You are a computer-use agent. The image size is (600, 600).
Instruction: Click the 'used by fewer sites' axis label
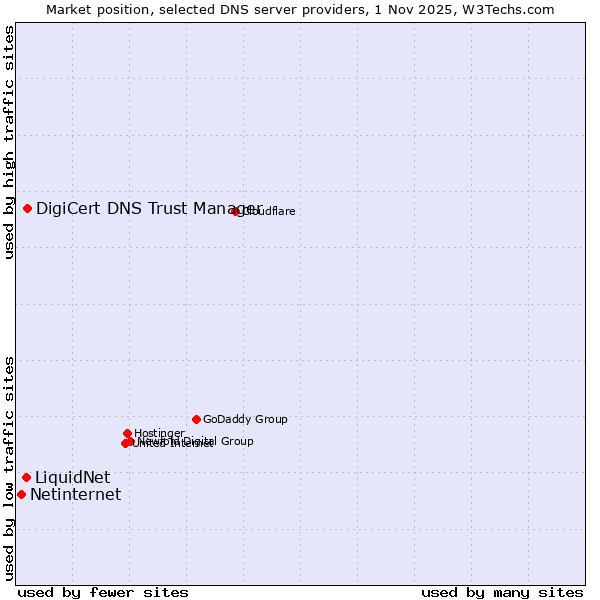tap(103, 592)
